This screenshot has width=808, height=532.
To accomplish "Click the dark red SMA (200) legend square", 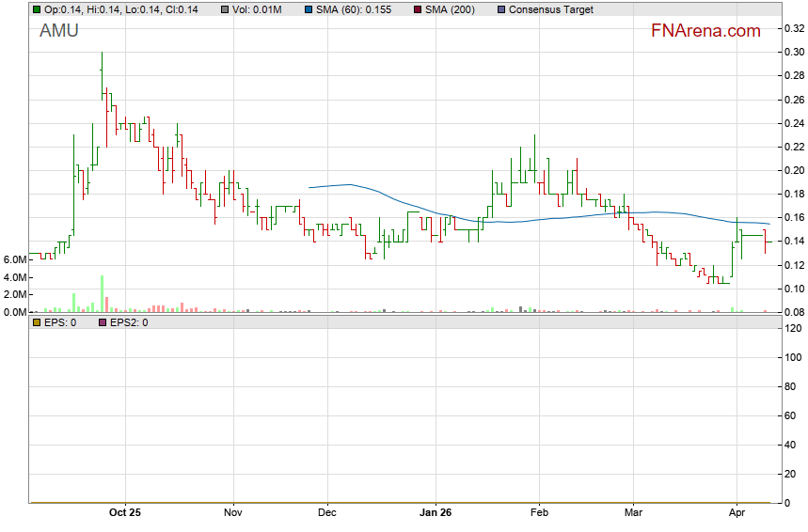I will [x=418, y=9].
